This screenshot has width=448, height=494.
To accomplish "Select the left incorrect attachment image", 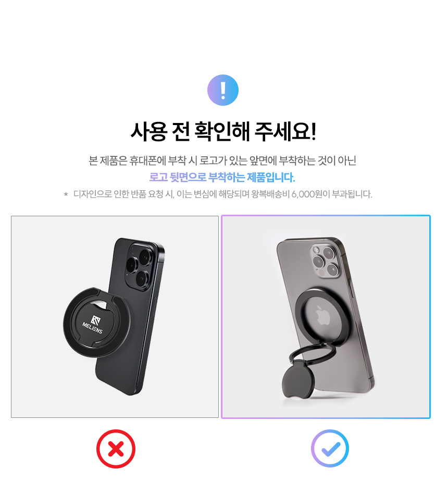I will 115,317.
